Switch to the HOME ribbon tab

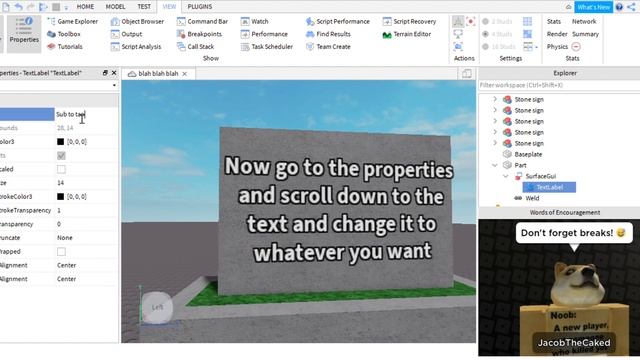pyautogui.click(x=85, y=7)
